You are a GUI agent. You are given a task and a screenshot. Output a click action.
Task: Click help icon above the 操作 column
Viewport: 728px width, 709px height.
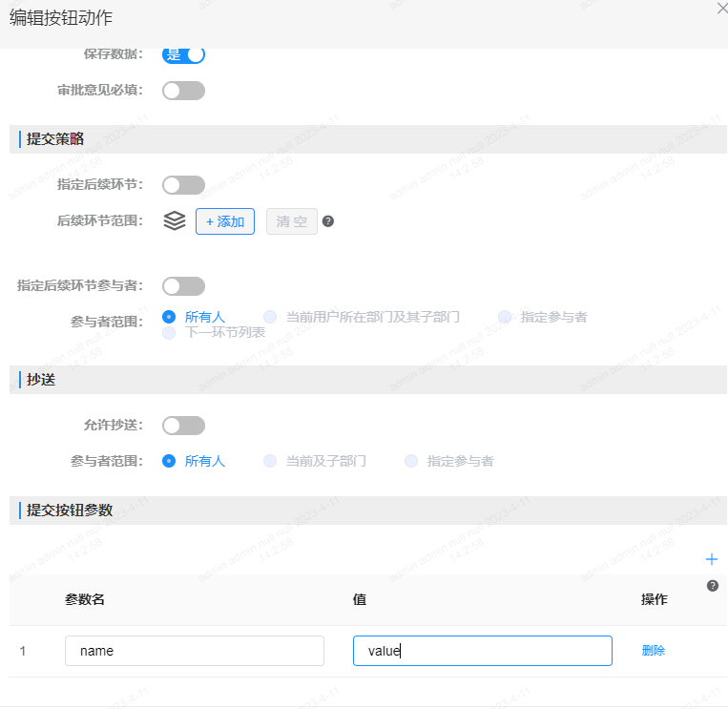point(712,586)
